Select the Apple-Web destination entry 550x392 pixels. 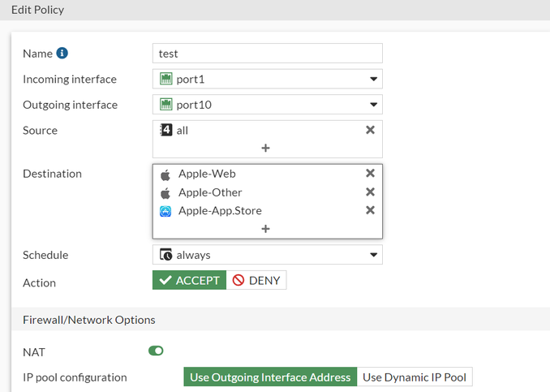pos(207,174)
